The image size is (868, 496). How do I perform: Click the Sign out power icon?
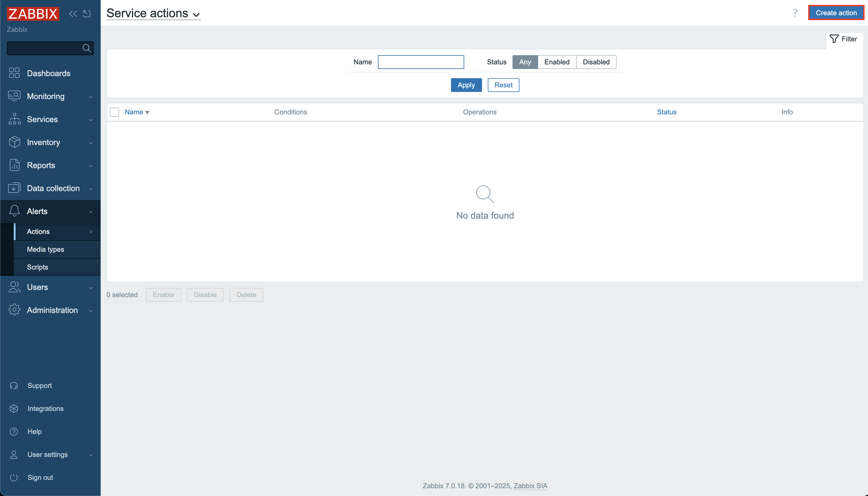coord(14,477)
